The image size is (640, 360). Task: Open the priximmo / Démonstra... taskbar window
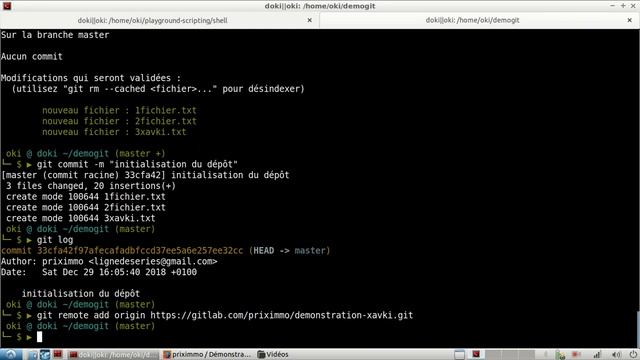tap(207, 355)
